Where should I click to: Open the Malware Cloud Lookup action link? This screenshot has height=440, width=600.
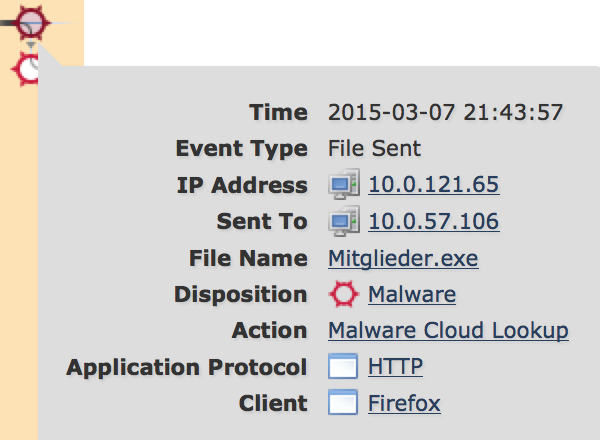click(448, 330)
